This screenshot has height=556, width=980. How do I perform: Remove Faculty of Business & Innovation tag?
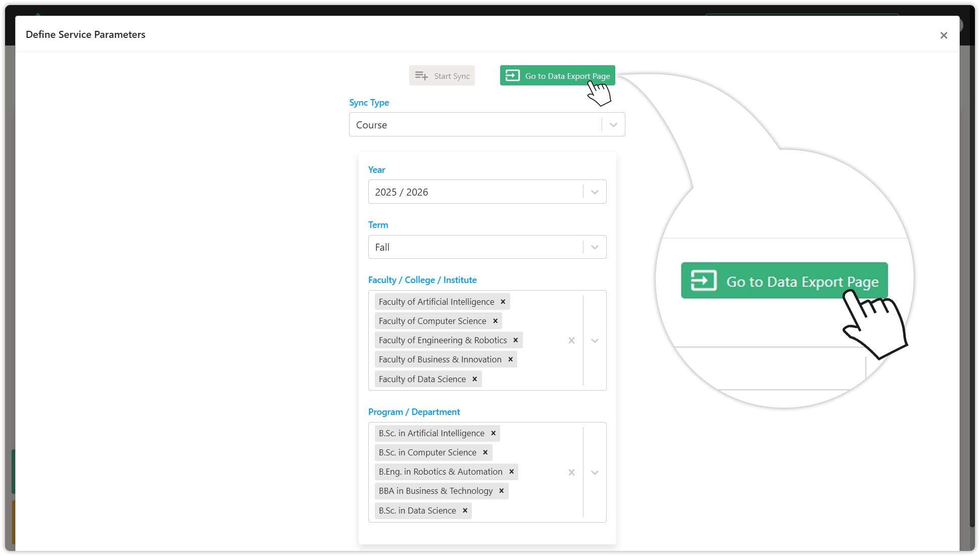pyautogui.click(x=510, y=359)
